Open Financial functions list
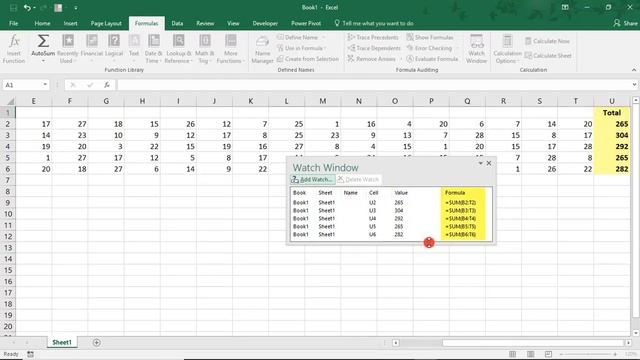Screen dimensions: 640x360 tap(92, 49)
